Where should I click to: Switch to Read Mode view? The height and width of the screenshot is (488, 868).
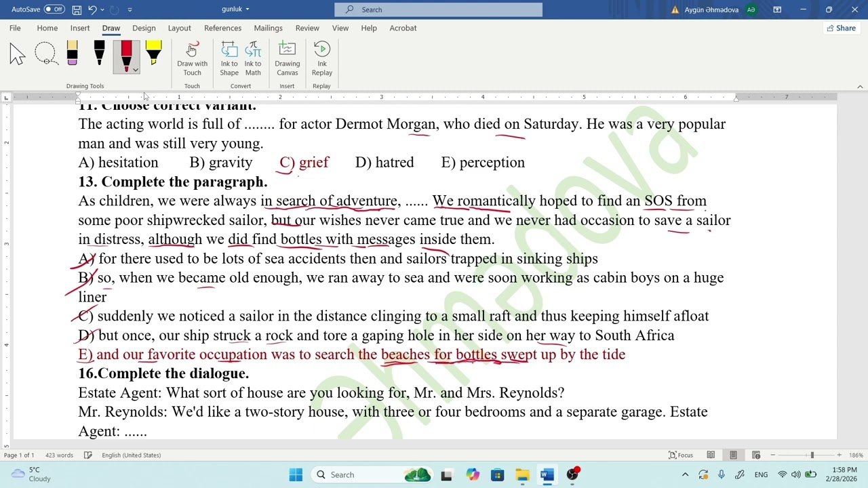point(711,455)
